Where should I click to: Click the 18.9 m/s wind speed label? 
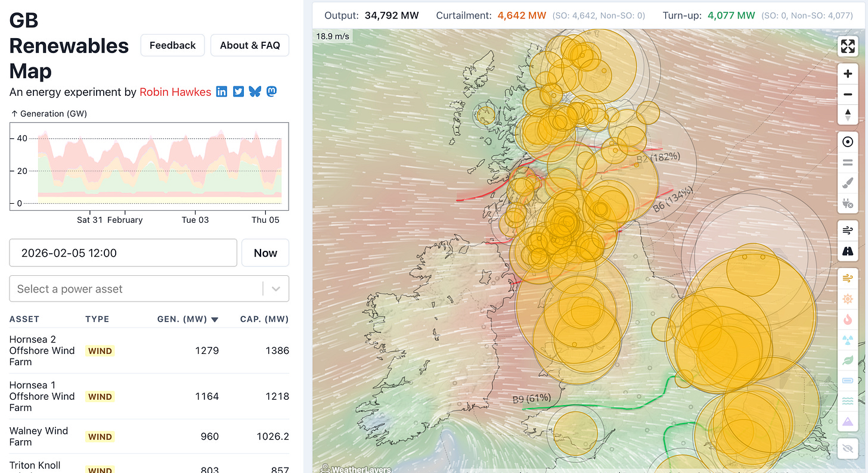click(x=333, y=36)
